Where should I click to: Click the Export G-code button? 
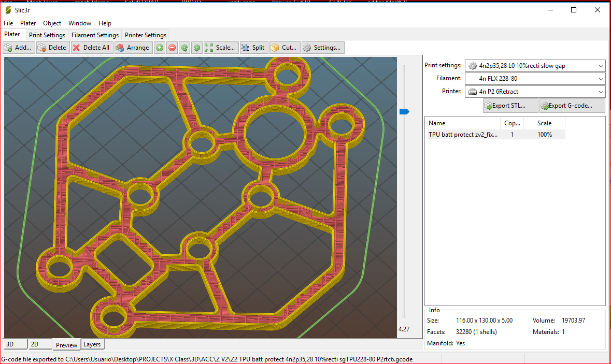tap(572, 106)
